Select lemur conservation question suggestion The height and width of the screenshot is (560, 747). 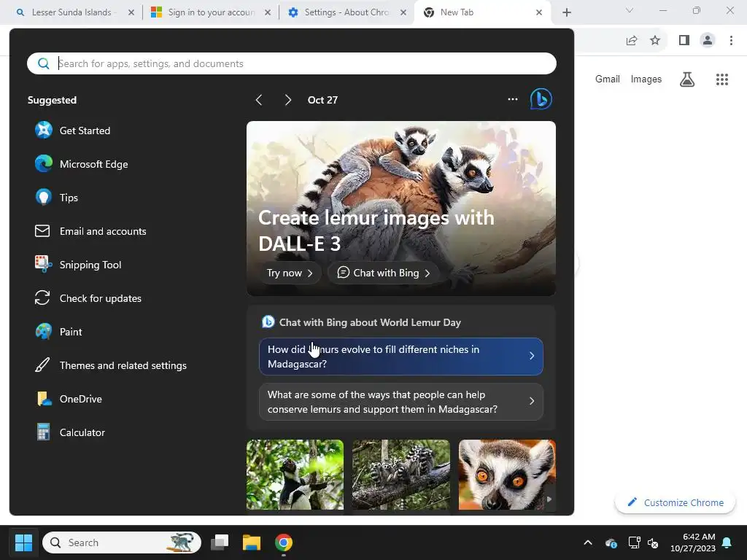coord(400,402)
